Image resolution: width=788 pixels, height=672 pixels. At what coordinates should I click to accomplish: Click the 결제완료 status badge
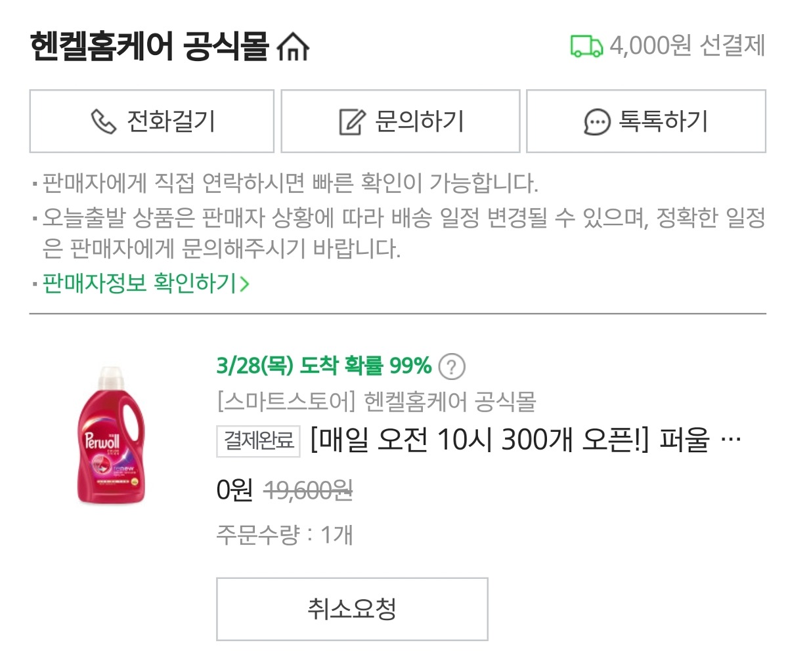[259, 440]
